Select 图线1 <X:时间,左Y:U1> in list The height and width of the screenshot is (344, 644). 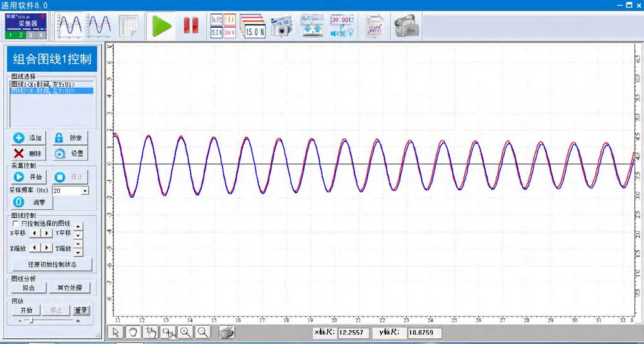click(x=43, y=84)
